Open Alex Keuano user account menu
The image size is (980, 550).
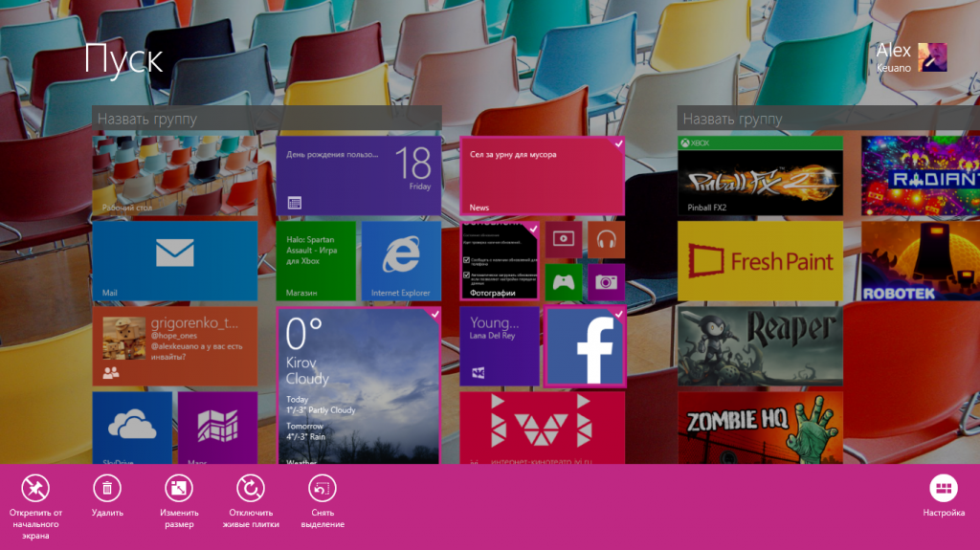[911, 57]
